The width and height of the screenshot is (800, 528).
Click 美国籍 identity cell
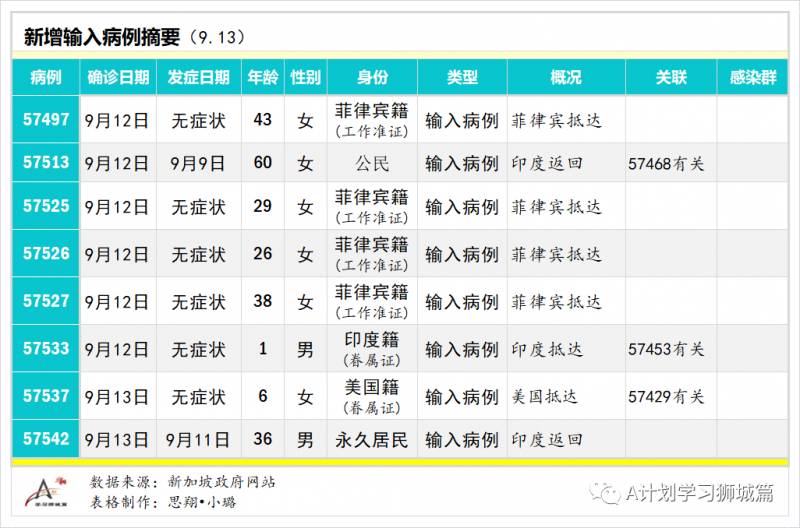click(x=372, y=396)
